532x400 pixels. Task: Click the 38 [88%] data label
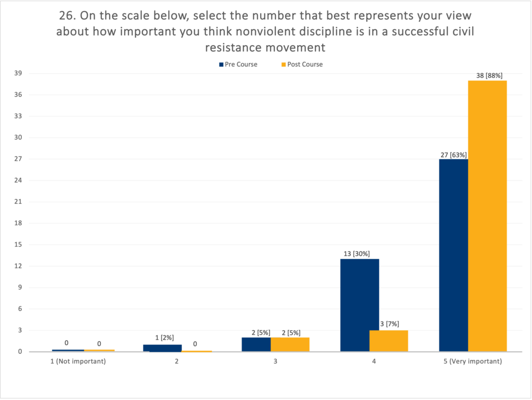tap(489, 75)
